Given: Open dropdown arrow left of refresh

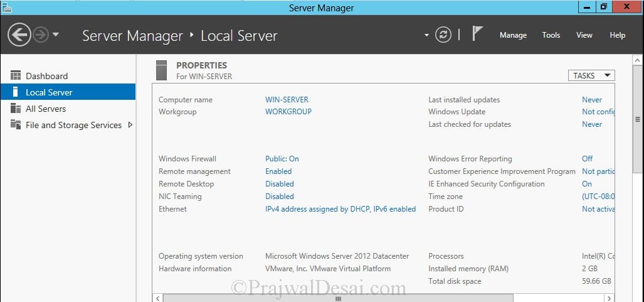Looking at the screenshot, I should click(426, 35).
